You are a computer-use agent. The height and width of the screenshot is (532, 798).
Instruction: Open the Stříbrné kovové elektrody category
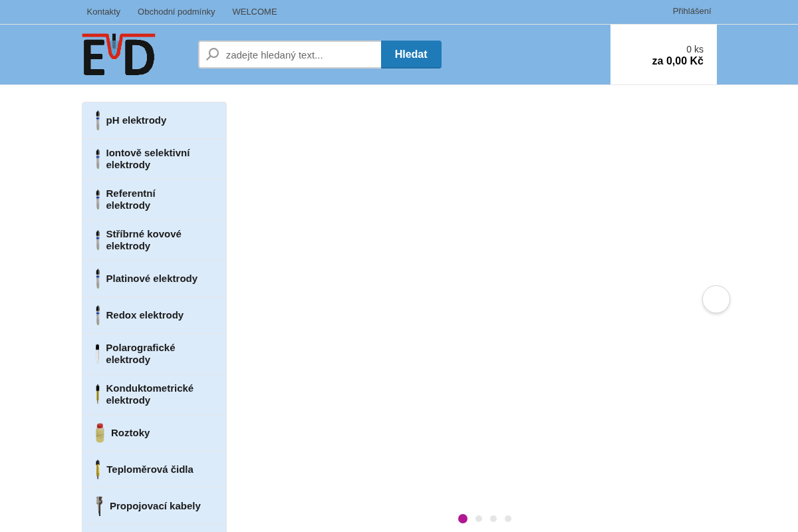[x=154, y=240]
